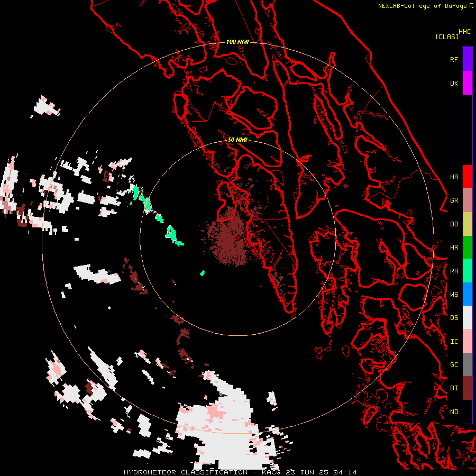This screenshot has height=476, width=476.
Task: Click the HHC product code label
Action: pos(464,31)
